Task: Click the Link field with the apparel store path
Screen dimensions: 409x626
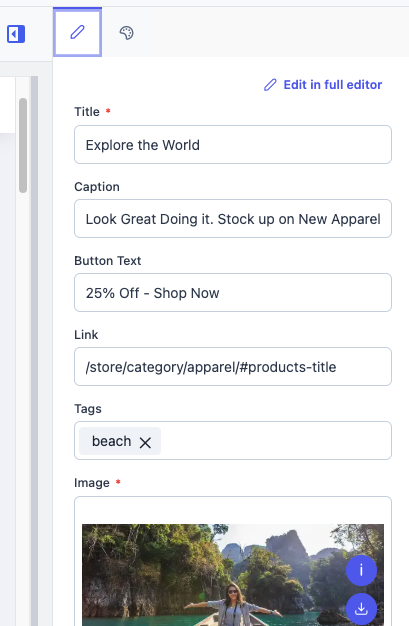Action: [x=233, y=366]
